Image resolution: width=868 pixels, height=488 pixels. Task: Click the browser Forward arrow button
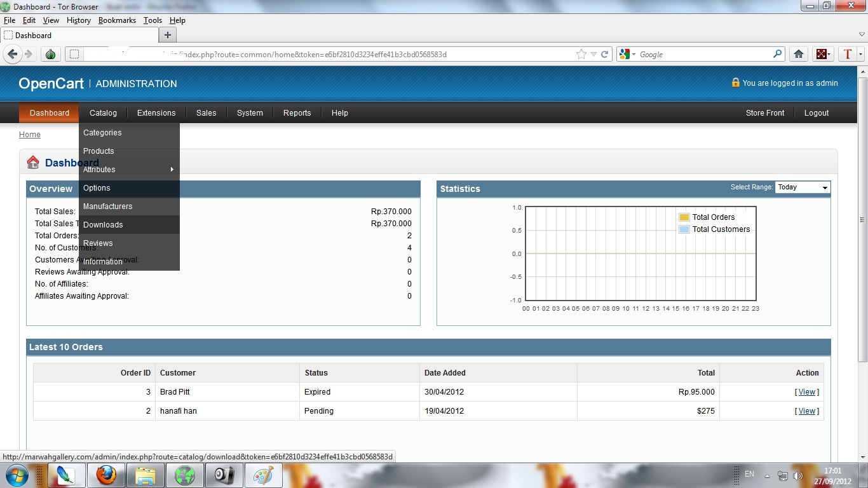[29, 55]
